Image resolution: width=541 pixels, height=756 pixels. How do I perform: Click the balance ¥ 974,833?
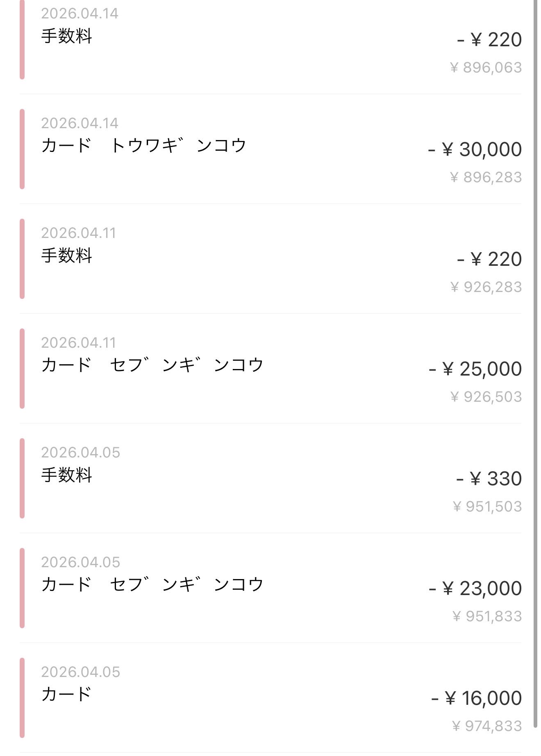click(x=487, y=726)
